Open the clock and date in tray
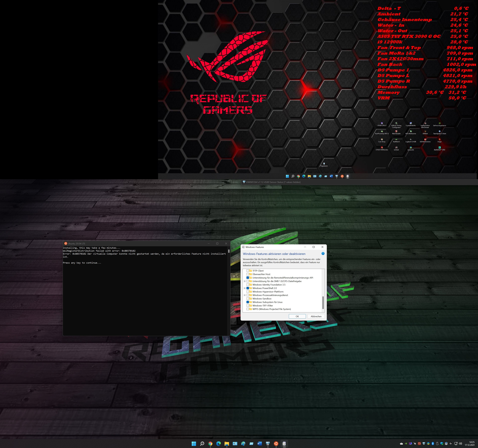The height and width of the screenshot is (448, 478). pos(470,444)
